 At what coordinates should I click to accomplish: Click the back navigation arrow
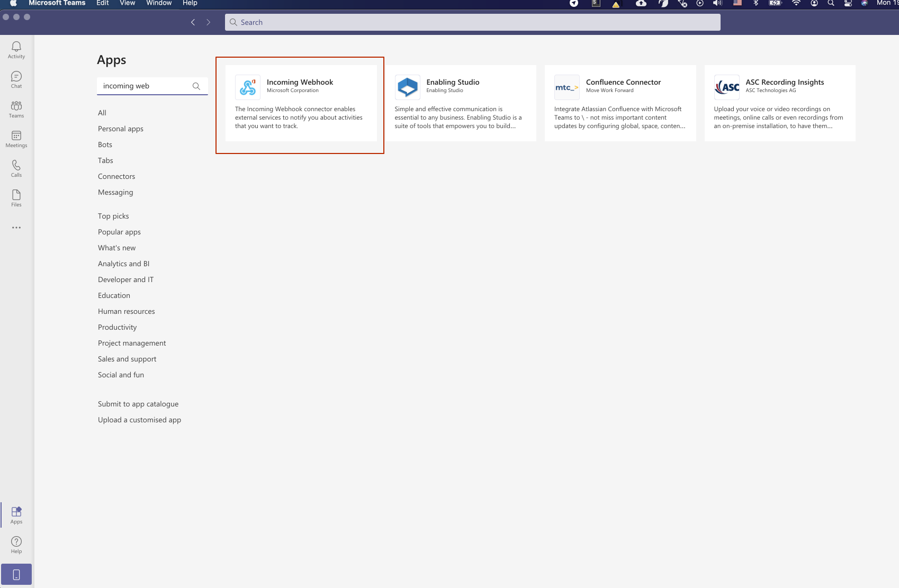click(x=193, y=22)
